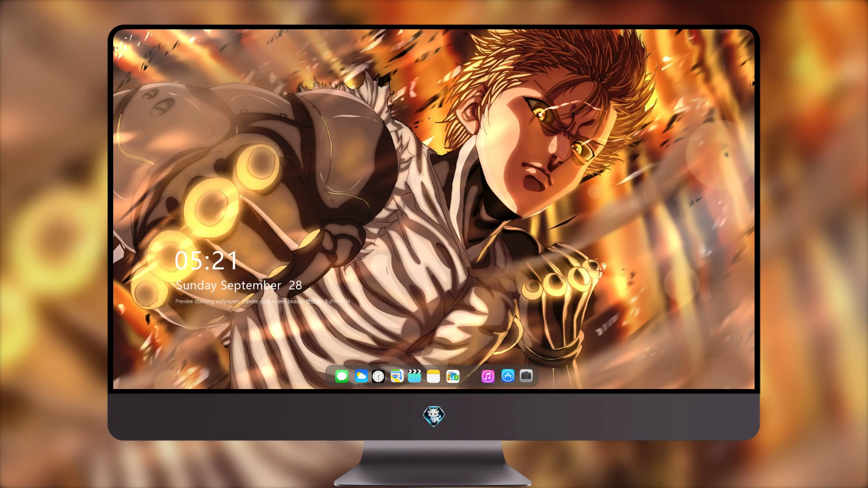The width and height of the screenshot is (868, 488).
Task: Open the Clock app in the dock
Action: (x=378, y=376)
